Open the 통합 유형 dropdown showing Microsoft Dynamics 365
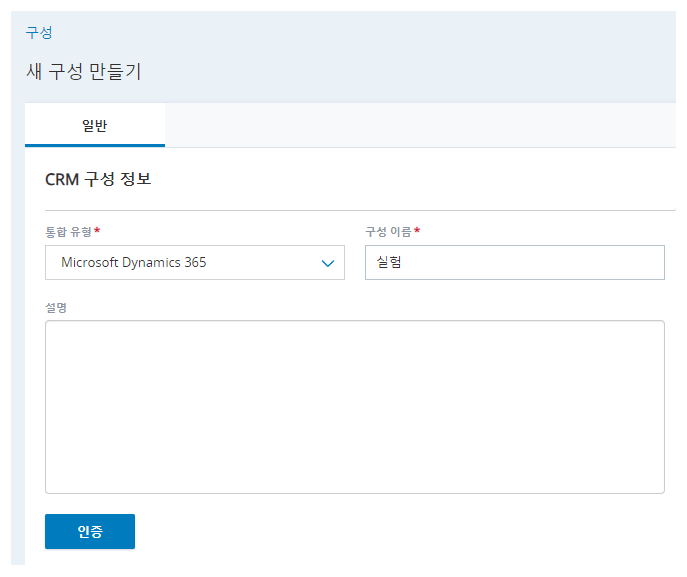The height and width of the screenshot is (577, 687). pos(195,262)
